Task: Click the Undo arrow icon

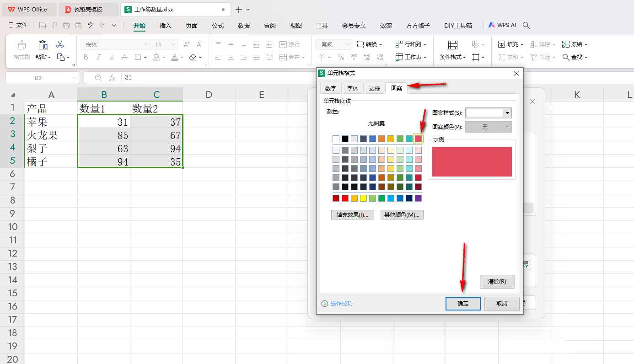Action: (90, 26)
